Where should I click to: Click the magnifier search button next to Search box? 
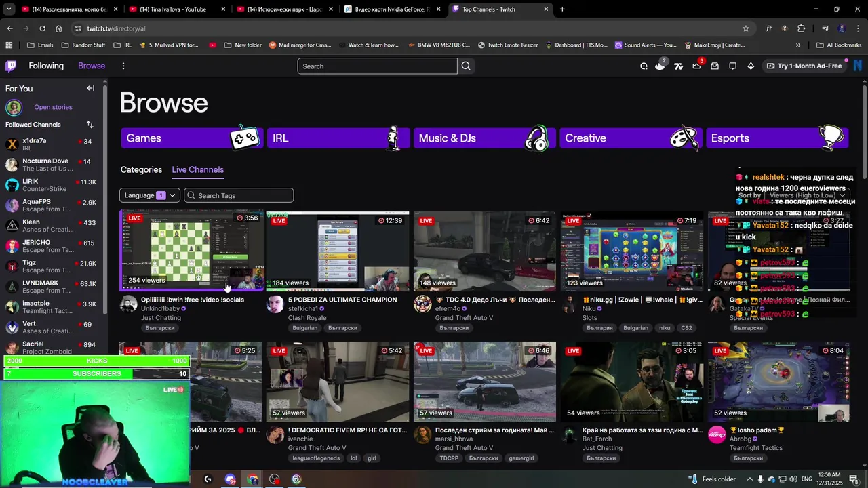(466, 66)
